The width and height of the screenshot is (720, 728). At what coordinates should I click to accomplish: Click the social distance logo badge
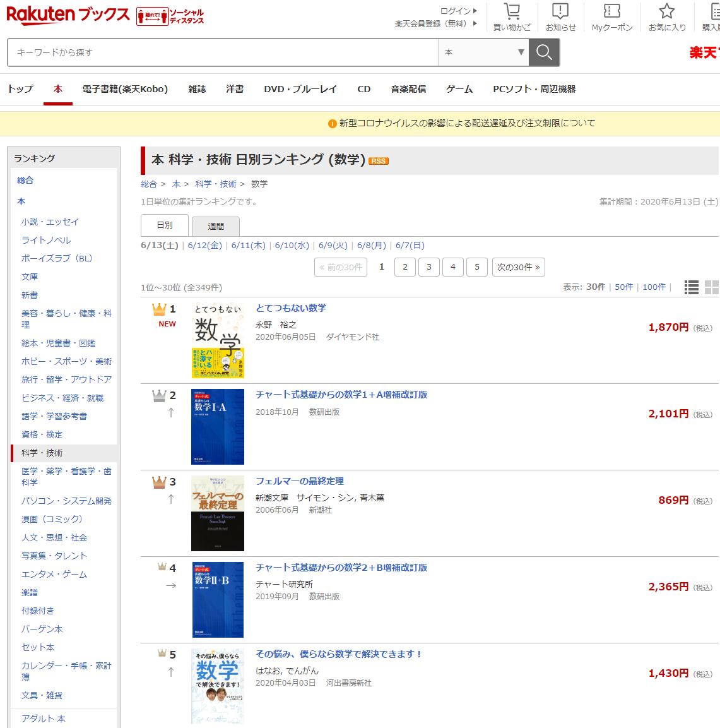pos(170,16)
